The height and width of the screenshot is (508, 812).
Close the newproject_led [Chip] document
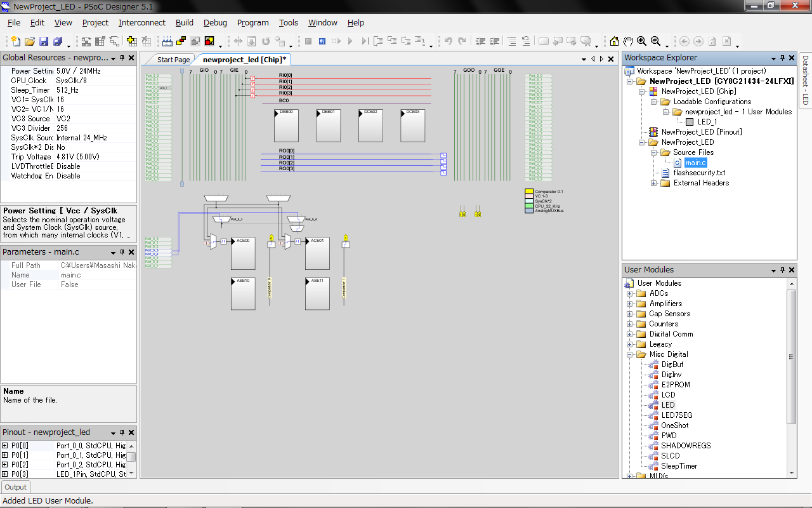point(611,58)
